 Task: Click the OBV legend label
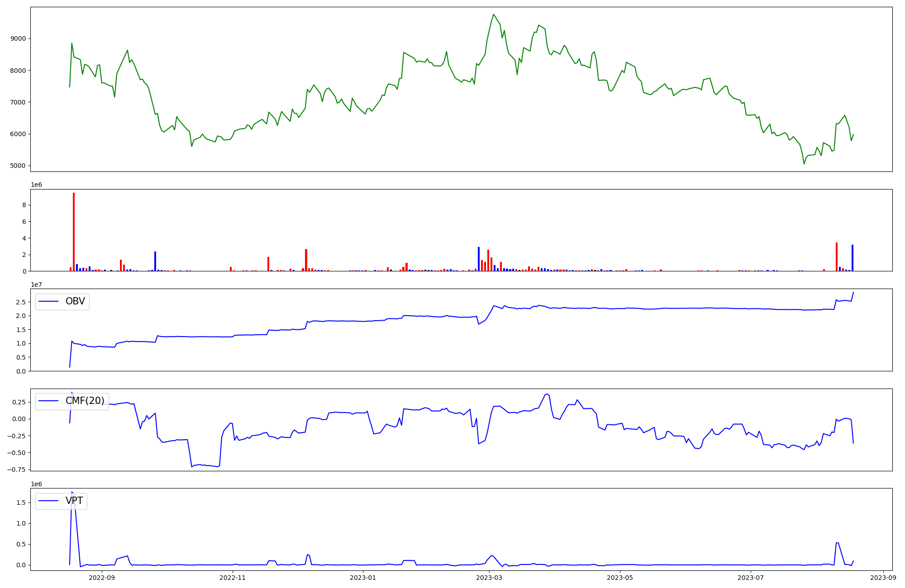(x=75, y=302)
